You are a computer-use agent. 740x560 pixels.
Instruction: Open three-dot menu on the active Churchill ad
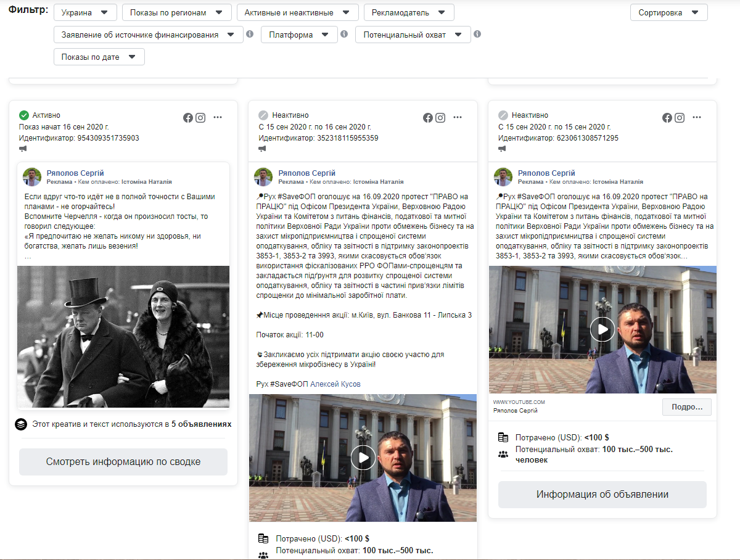click(218, 118)
